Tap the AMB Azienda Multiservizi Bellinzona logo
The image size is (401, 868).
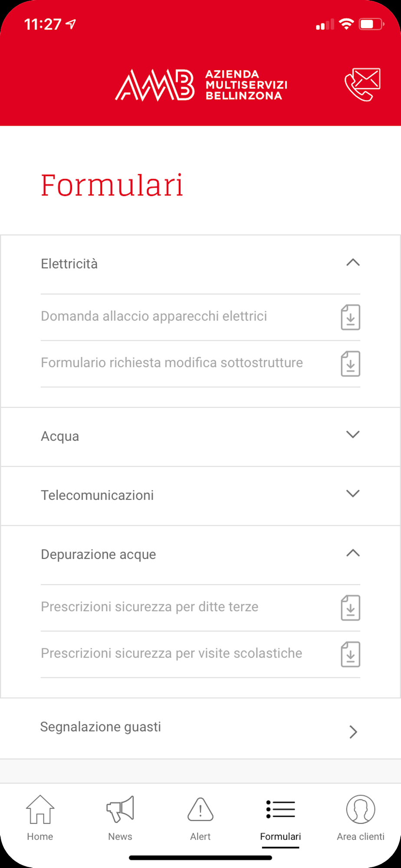(x=201, y=85)
